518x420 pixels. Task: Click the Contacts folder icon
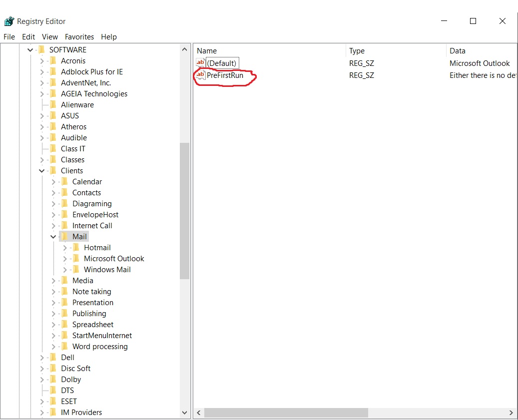65,192
